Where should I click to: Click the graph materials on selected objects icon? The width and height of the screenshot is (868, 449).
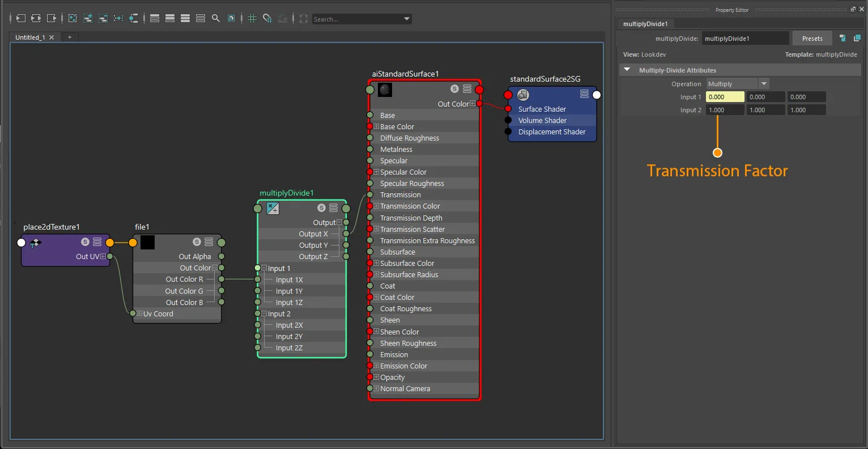133,18
